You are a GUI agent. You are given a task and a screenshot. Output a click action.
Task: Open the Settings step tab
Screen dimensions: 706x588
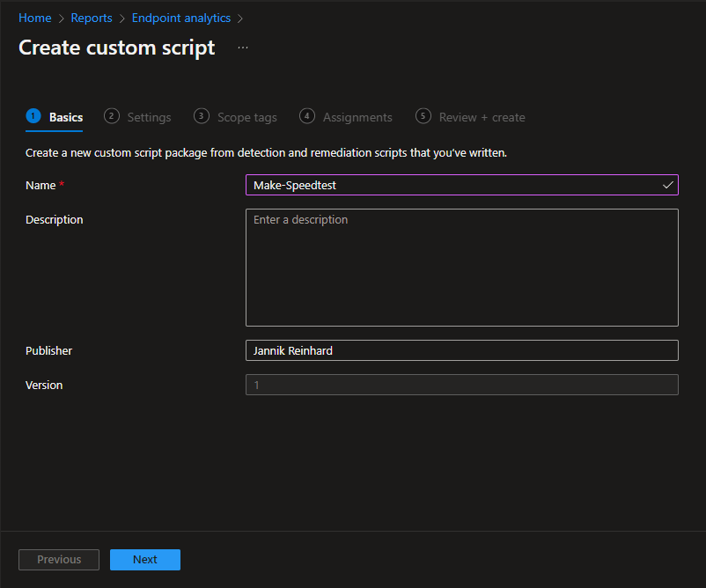click(x=149, y=117)
